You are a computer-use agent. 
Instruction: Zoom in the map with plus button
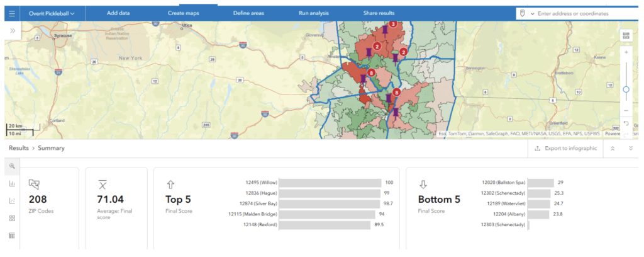[x=626, y=53]
